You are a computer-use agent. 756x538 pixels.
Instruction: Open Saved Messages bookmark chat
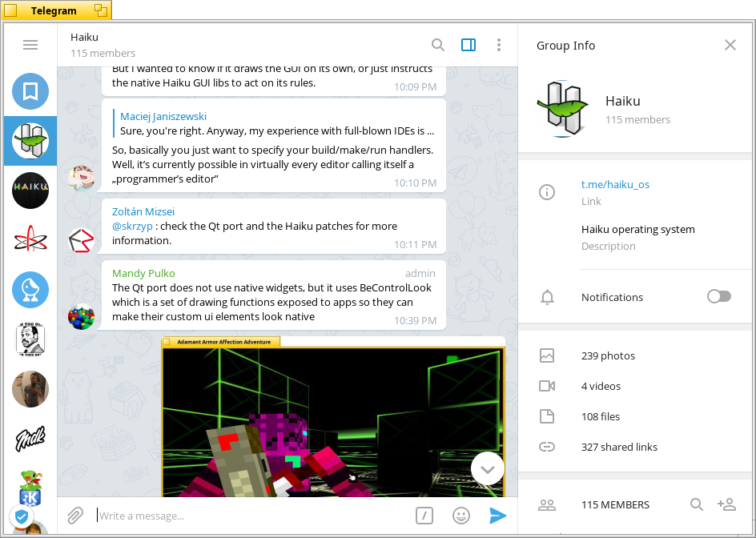30,91
